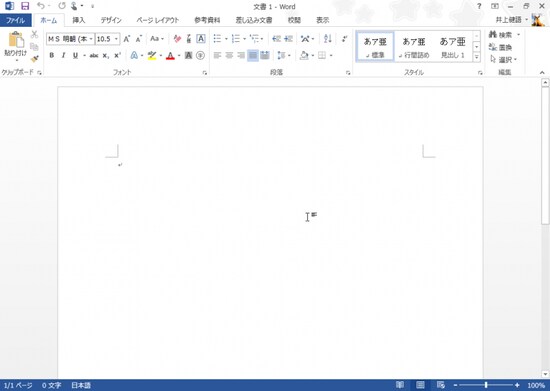550x391 pixels.
Task: Open the ファイル backstage button
Action: coord(15,20)
